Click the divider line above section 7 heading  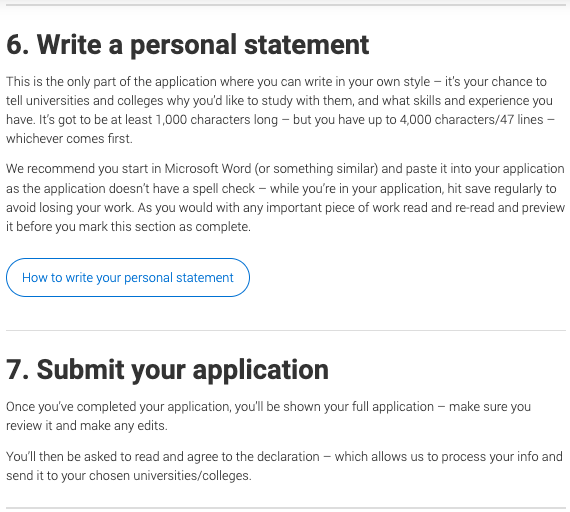286,331
